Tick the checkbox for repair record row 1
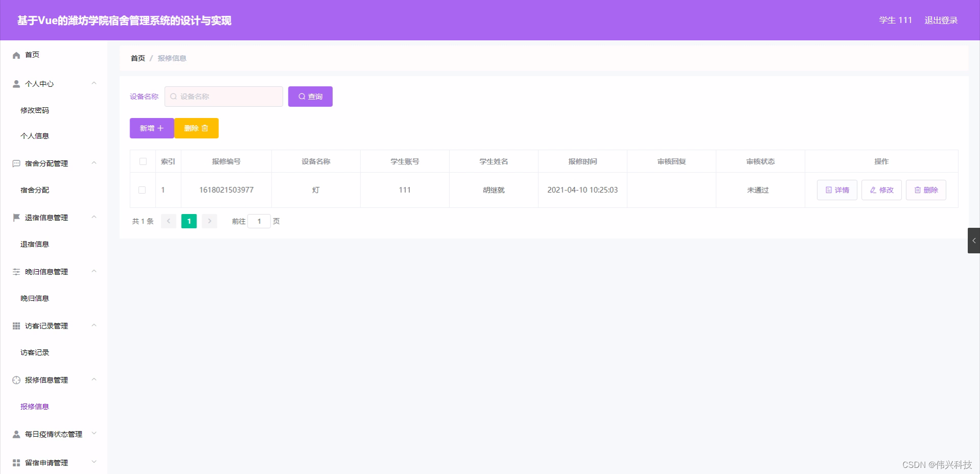This screenshot has width=980, height=474. point(142,191)
